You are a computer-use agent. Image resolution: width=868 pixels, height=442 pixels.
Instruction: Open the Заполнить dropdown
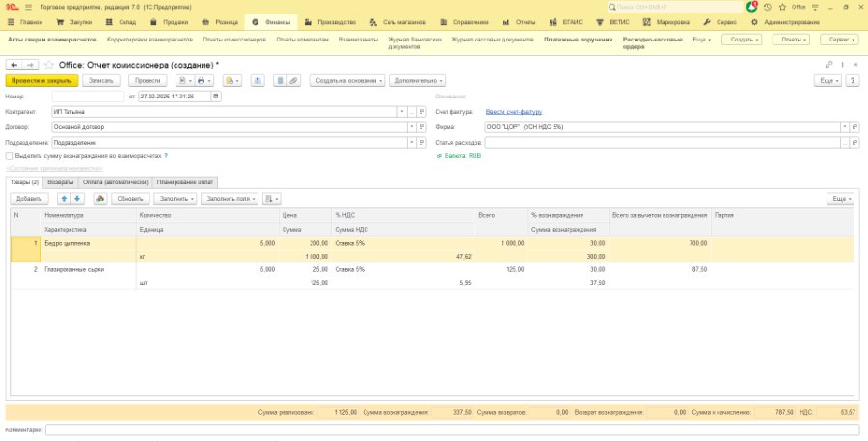175,198
